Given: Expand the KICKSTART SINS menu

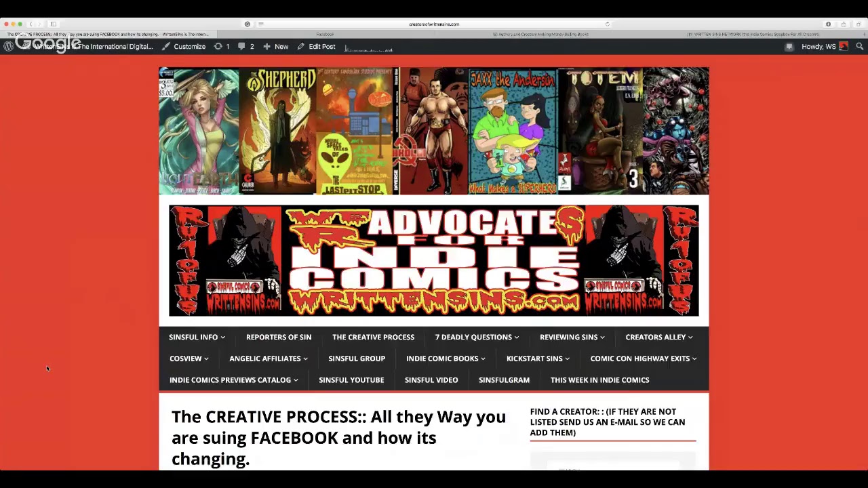Looking at the screenshot, I should pos(538,359).
